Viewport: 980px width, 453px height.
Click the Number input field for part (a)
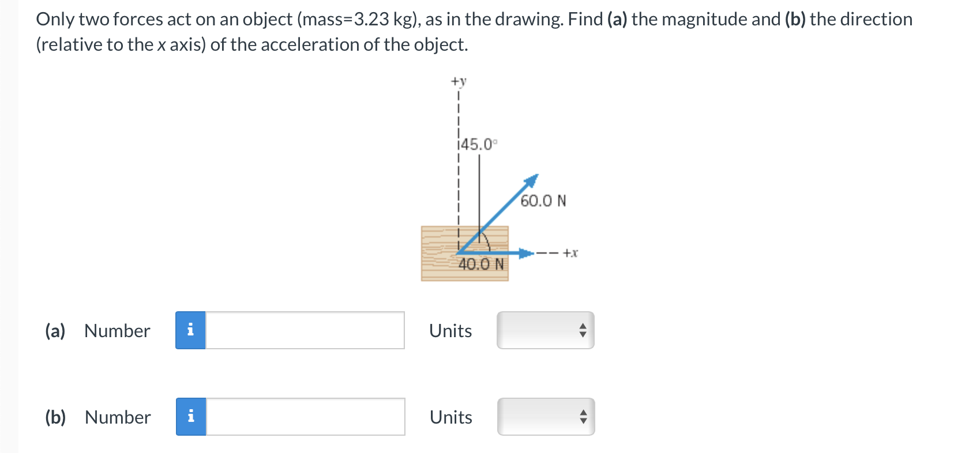pyautogui.click(x=306, y=330)
